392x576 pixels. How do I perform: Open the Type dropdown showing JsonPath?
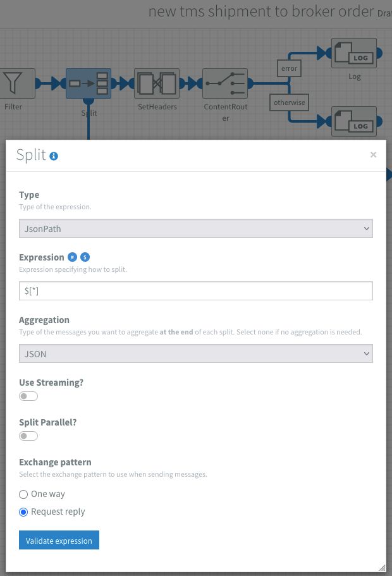tap(196, 228)
